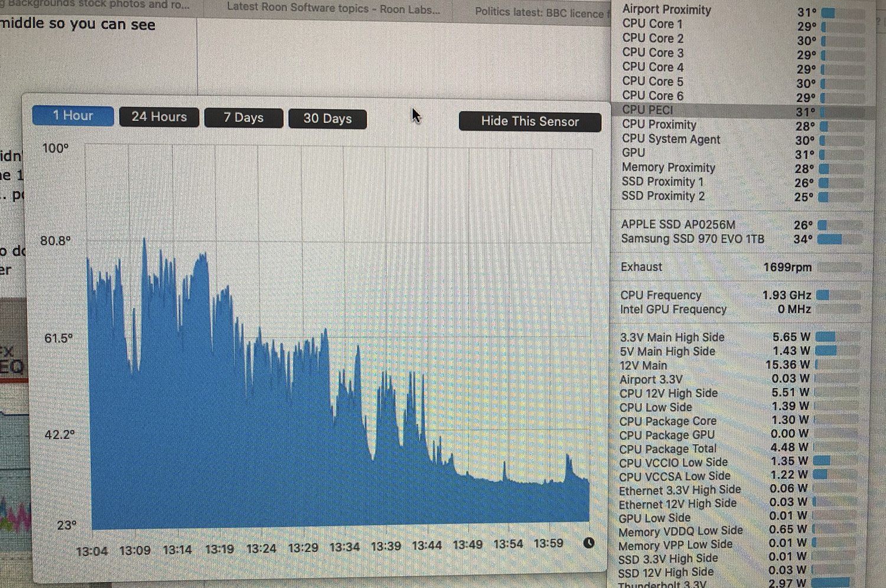The width and height of the screenshot is (886, 588).
Task: Click the clock icon below the graph
Action: [x=589, y=543]
